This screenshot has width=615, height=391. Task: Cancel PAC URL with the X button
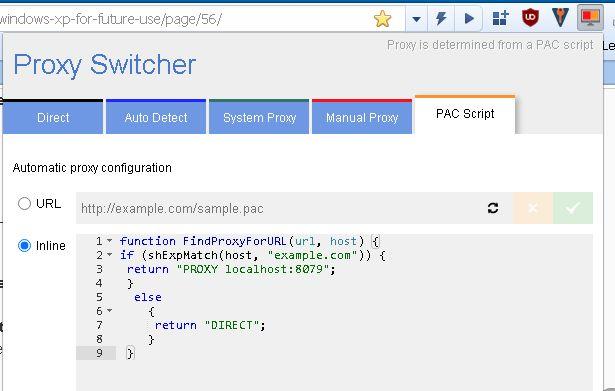pos(533,208)
